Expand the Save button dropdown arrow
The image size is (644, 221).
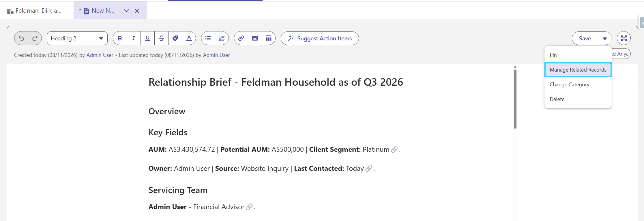click(605, 38)
